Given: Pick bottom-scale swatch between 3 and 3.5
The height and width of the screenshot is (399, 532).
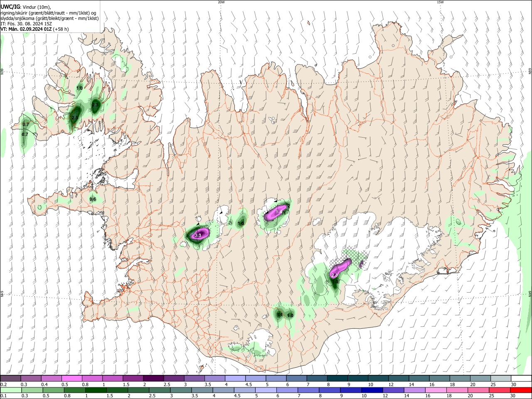Looking at the screenshot, I should [x=181, y=390].
